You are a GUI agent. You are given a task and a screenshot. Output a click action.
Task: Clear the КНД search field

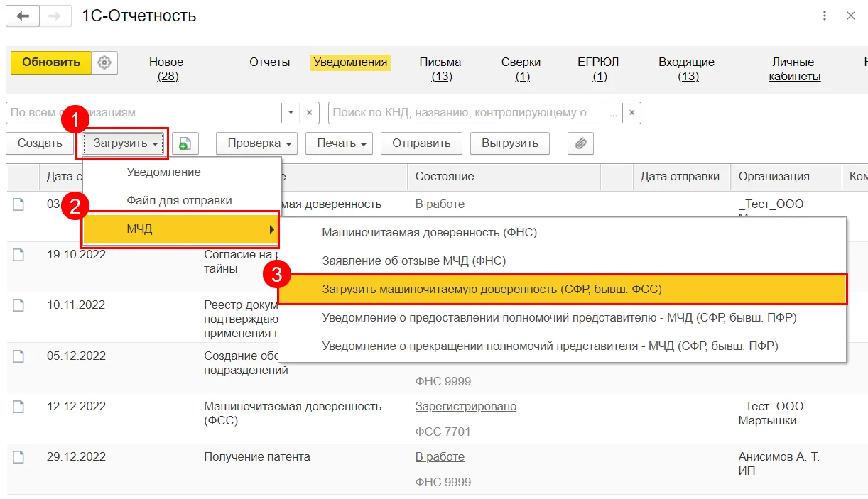[632, 112]
